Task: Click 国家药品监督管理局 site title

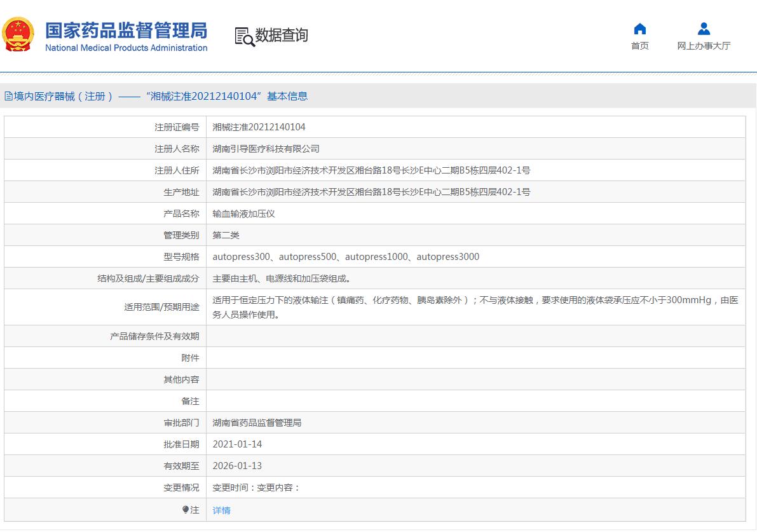Action: [x=126, y=31]
